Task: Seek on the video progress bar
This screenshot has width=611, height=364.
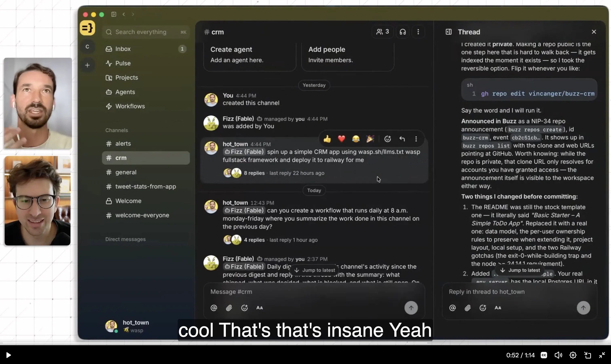Action: click(305, 343)
